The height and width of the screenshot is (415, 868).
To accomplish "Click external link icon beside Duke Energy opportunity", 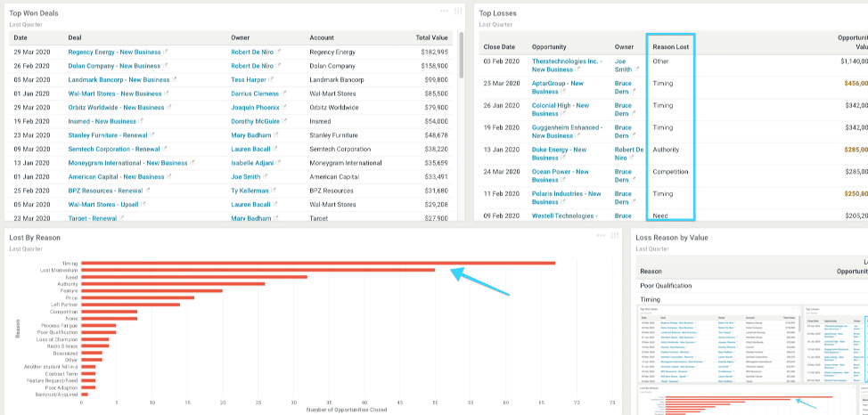I will pyautogui.click(x=563, y=158).
